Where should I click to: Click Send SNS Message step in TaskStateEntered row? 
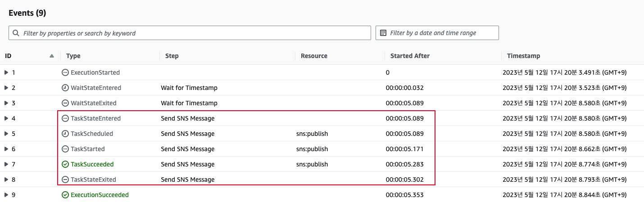(187, 118)
